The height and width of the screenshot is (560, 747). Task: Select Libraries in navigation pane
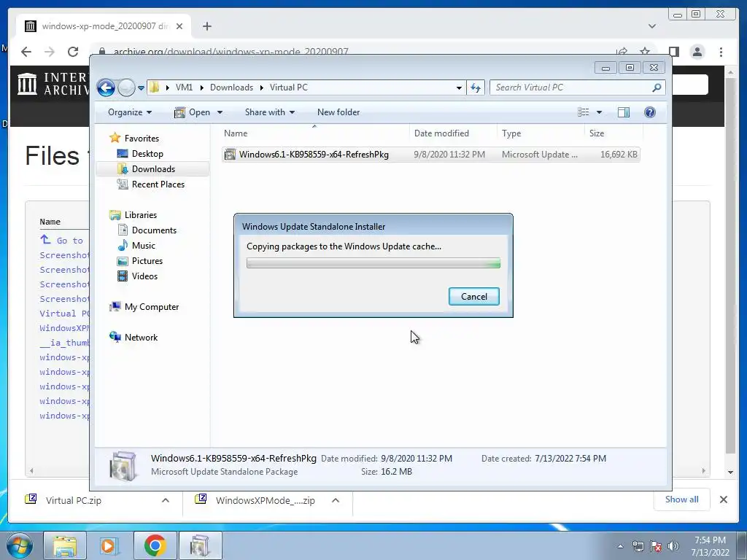coord(141,215)
